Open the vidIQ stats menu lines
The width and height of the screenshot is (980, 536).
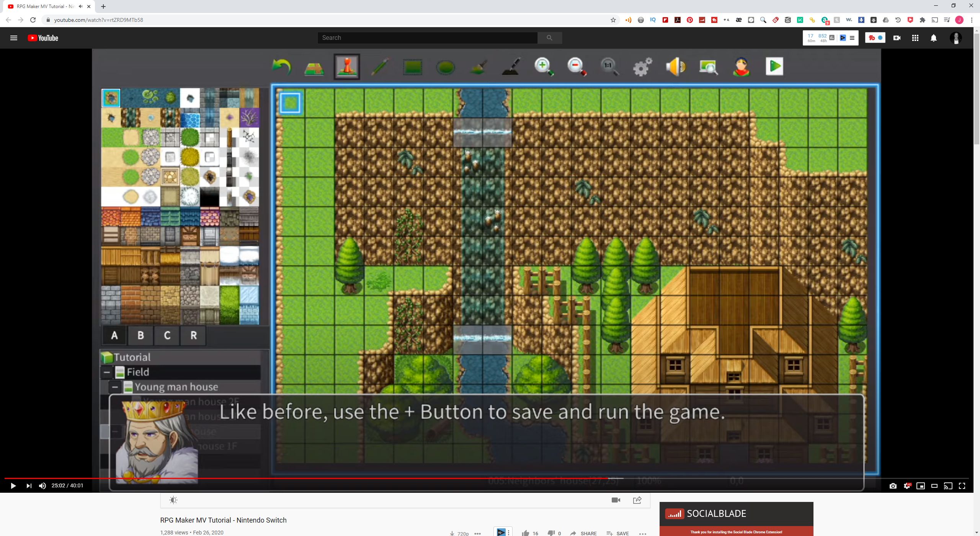pos(852,38)
